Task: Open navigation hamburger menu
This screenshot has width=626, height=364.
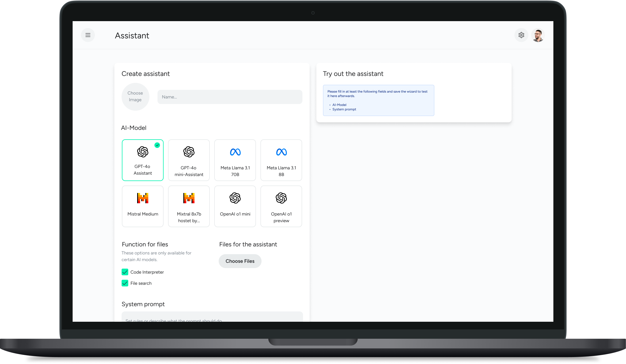Action: (x=88, y=35)
